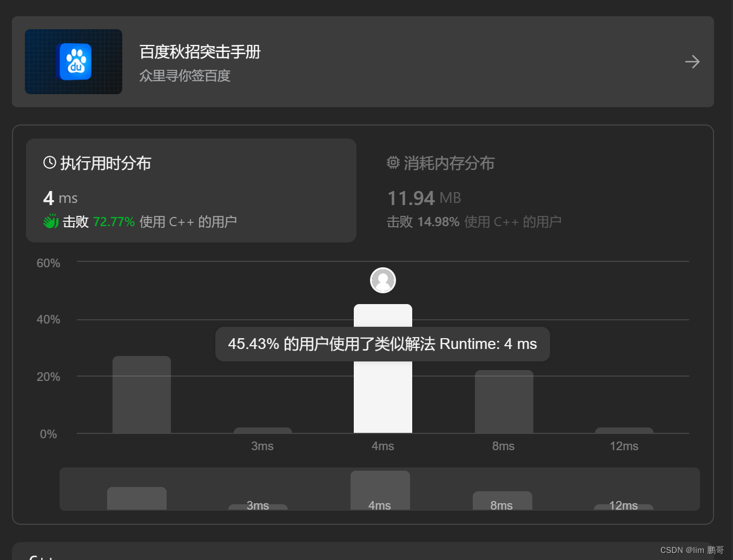Select the highlighted white 4ms bar
Screen dimensions: 733x560
click(x=383, y=368)
